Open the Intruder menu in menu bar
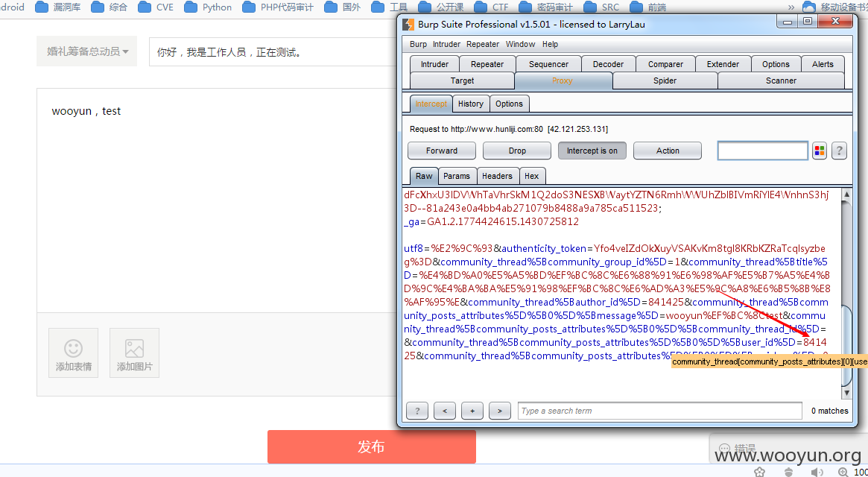The width and height of the screenshot is (868, 477). click(x=446, y=44)
